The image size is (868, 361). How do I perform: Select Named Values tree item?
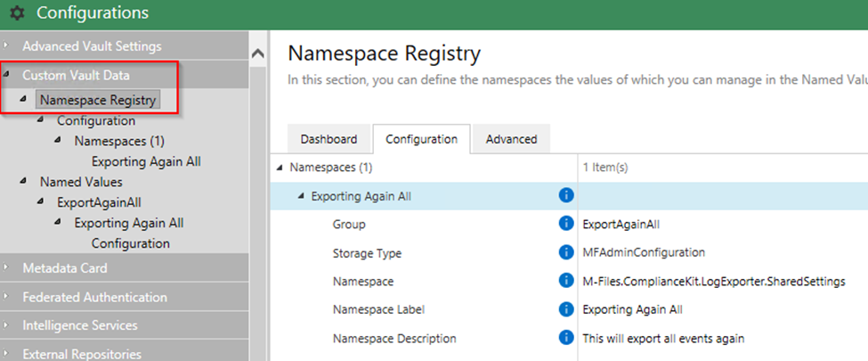pos(81,182)
